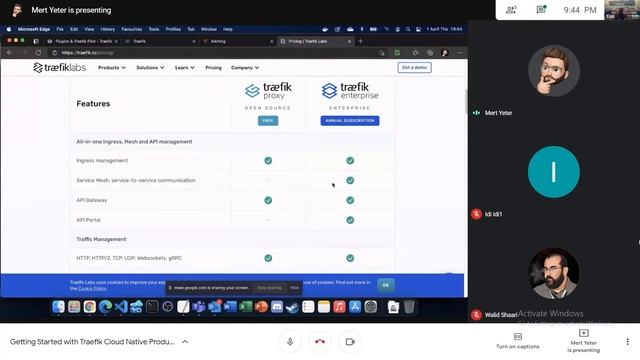This screenshot has height=360, width=640.
Task: Open the 'Mert Yeter is presenting' control
Action: (x=583, y=341)
